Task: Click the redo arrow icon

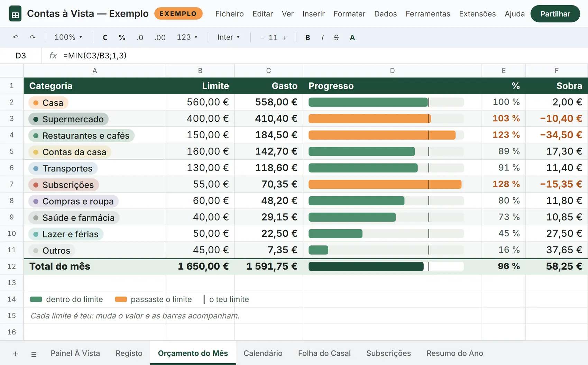Action: pos(33,37)
